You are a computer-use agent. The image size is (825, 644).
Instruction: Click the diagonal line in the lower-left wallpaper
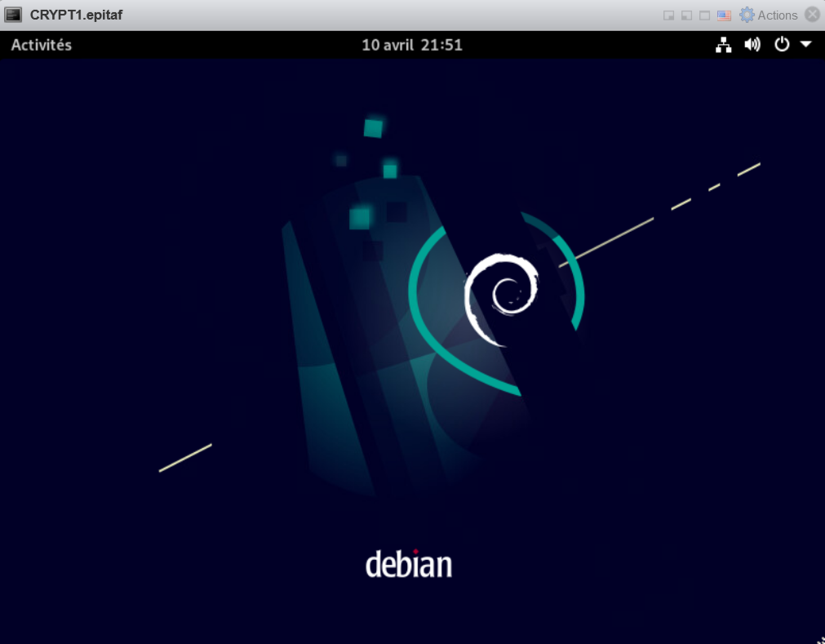(x=185, y=458)
